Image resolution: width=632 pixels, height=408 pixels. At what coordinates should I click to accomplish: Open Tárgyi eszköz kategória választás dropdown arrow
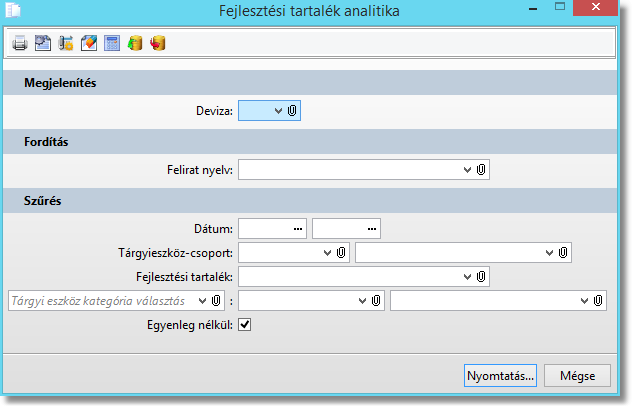point(202,301)
